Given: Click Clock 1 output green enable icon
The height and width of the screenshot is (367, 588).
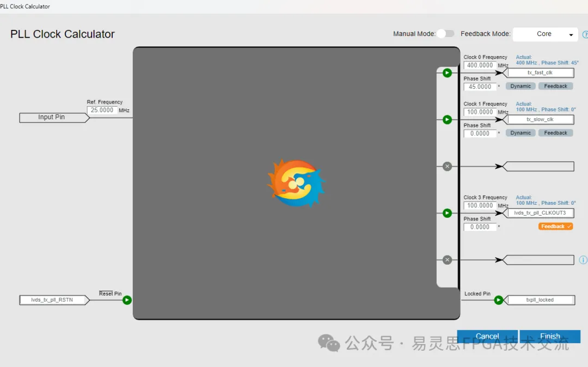Looking at the screenshot, I should coord(447,120).
